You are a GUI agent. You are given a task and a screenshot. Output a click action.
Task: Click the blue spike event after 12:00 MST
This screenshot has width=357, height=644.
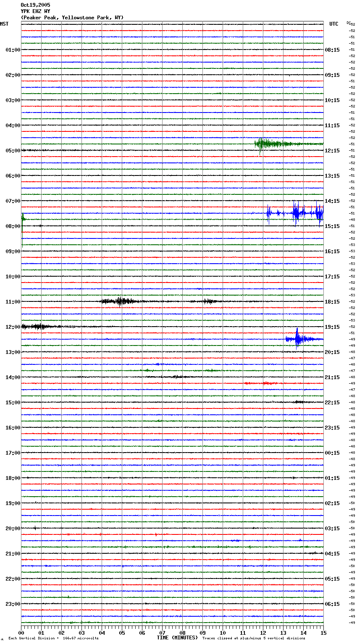[x=304, y=338]
